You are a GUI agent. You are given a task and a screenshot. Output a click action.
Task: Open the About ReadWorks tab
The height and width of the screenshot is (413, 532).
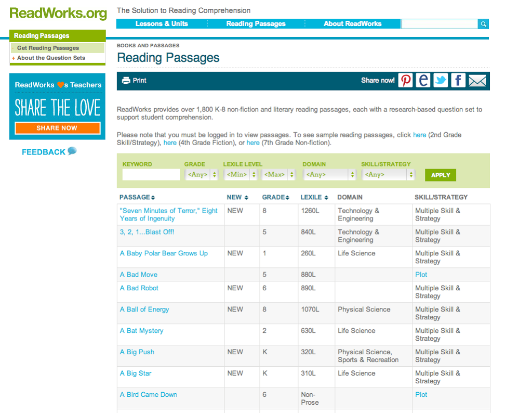[x=353, y=24]
